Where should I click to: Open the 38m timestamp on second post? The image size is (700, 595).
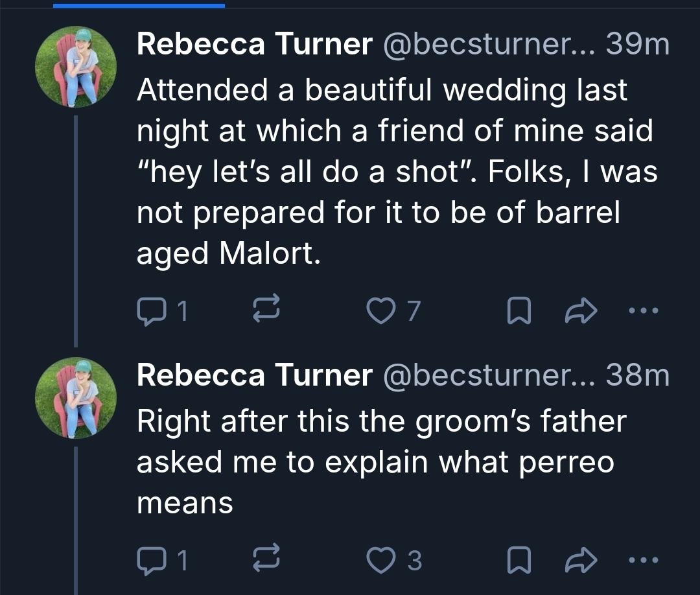[x=637, y=376]
